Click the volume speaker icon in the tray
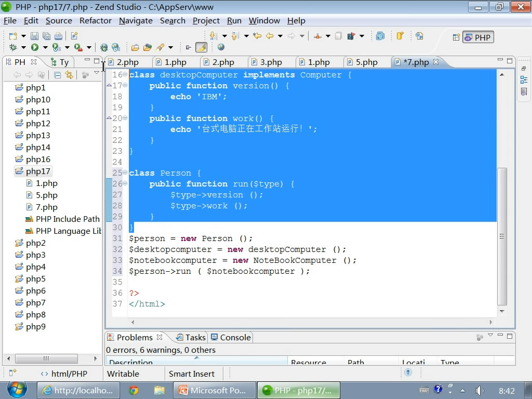Viewport: 532px width, 399px height. [478, 391]
